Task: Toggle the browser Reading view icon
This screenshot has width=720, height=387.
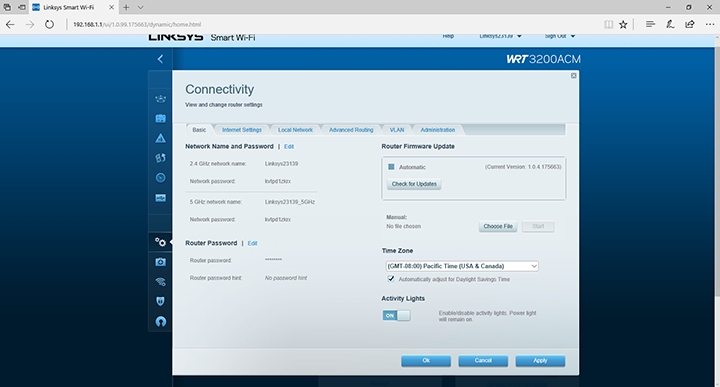Action: 608,24
